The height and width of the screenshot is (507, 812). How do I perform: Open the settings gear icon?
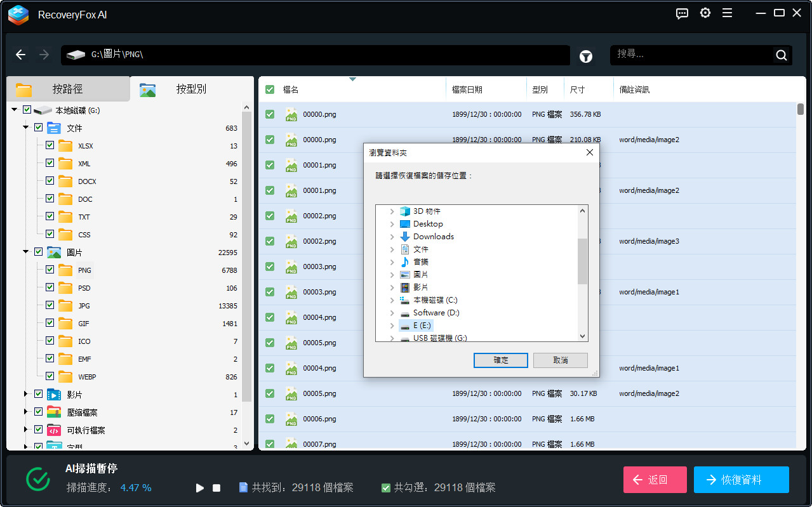[x=705, y=13]
